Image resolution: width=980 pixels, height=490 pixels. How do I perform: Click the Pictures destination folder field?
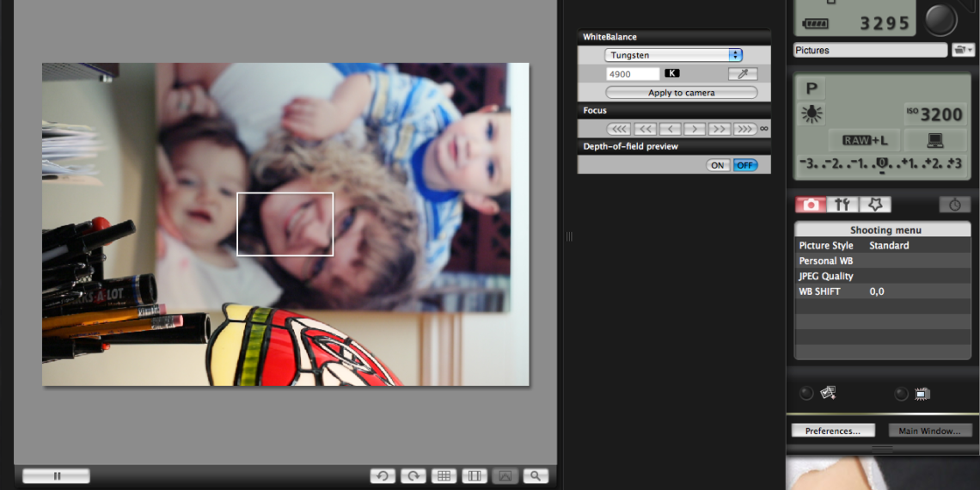(871, 50)
